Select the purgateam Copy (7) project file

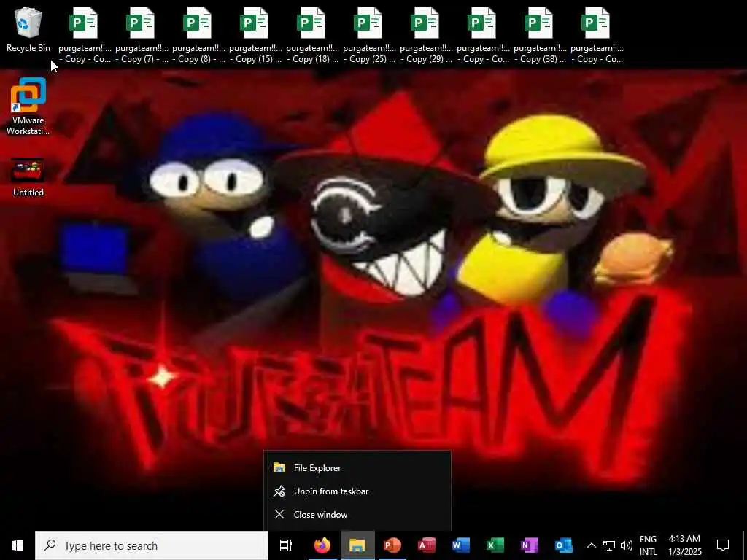tap(142, 35)
